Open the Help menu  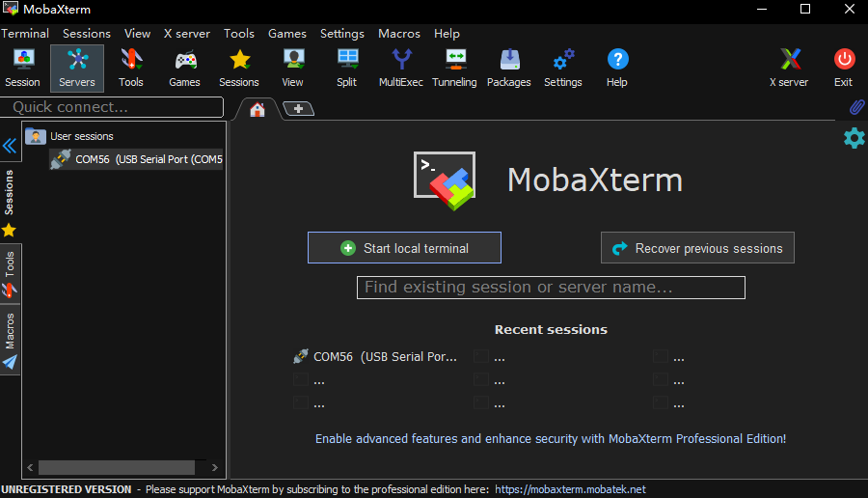(447, 34)
